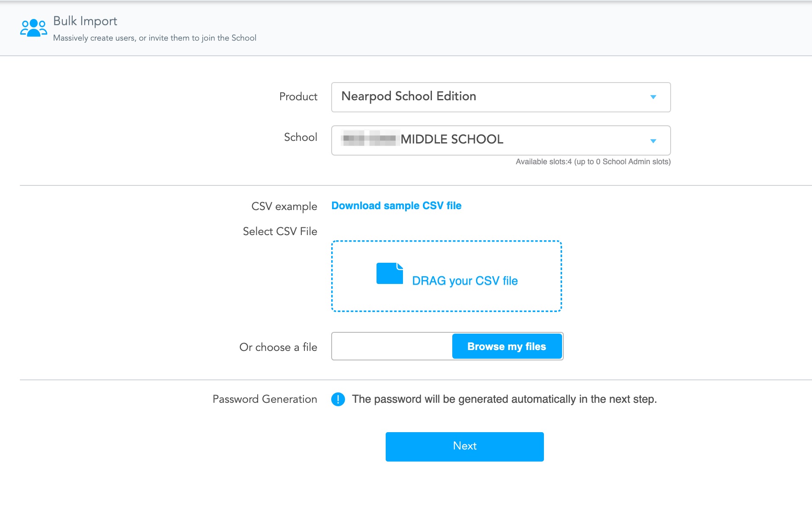
Task: Click the Available slots info text
Action: [593, 162]
